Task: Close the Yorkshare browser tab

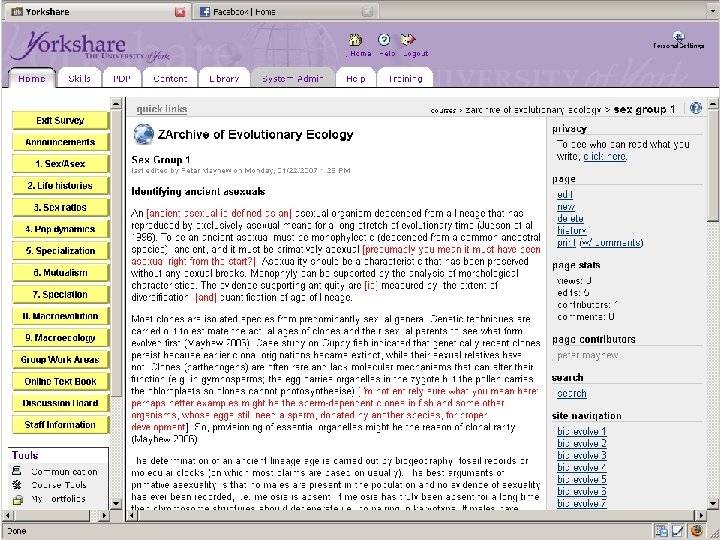Action: pyautogui.click(x=180, y=12)
